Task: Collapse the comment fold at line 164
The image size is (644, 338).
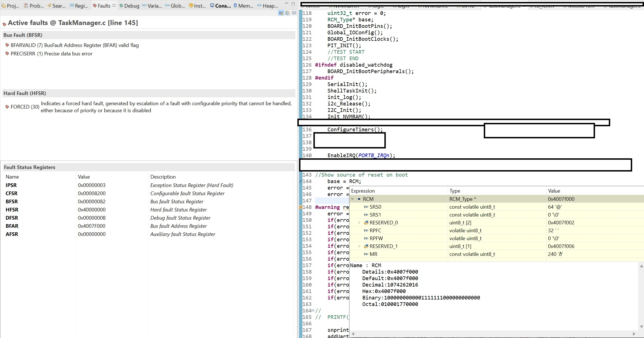Action: pyautogui.click(x=313, y=310)
